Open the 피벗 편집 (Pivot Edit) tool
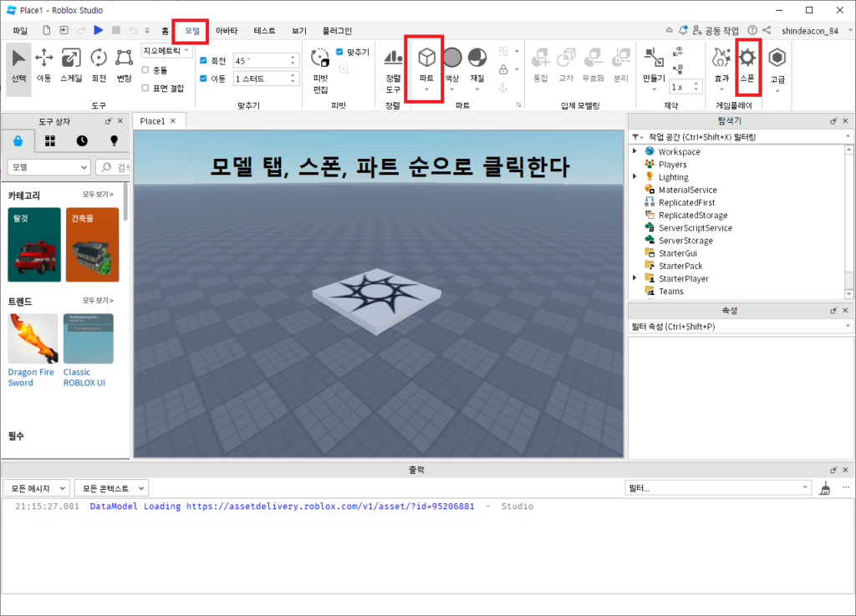The height and width of the screenshot is (616, 856). (x=319, y=63)
